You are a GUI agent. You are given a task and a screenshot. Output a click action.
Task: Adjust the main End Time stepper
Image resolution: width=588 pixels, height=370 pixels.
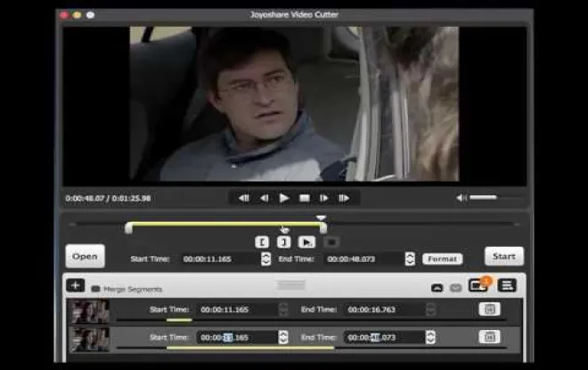coord(410,259)
